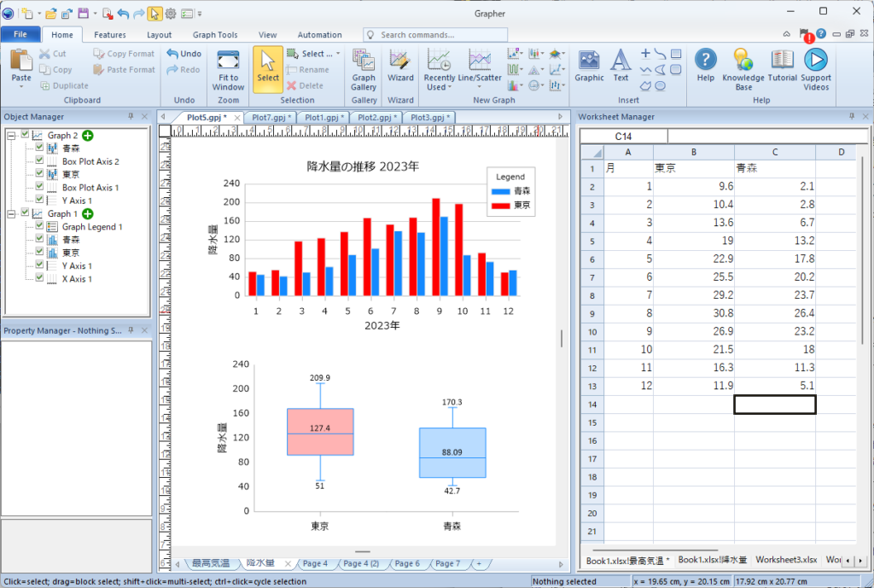This screenshot has width=874, height=588.
Task: Collapse the Graph 2 tree node
Action: [11, 136]
